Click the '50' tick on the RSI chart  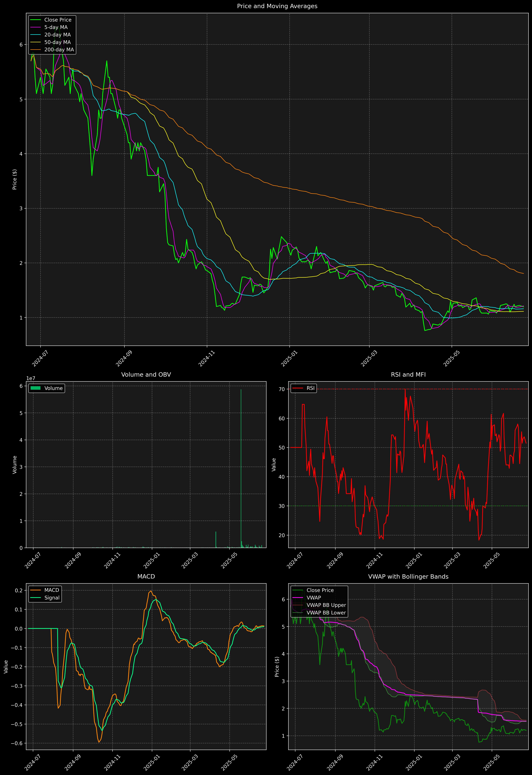[282, 447]
